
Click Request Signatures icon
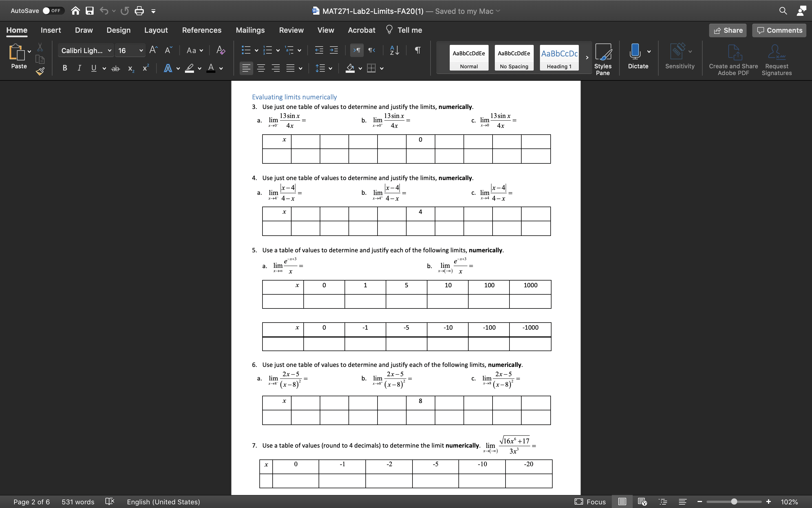776,60
